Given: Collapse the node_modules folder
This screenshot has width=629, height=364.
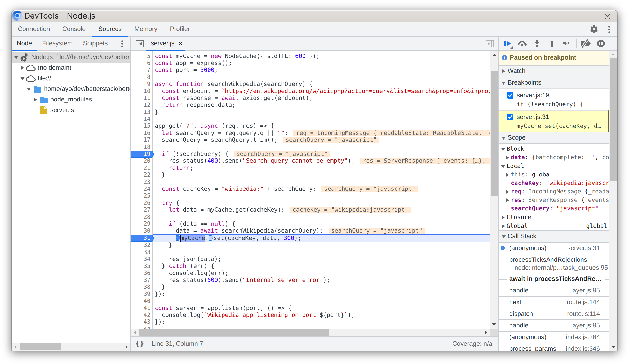Looking at the screenshot, I should (x=36, y=99).
